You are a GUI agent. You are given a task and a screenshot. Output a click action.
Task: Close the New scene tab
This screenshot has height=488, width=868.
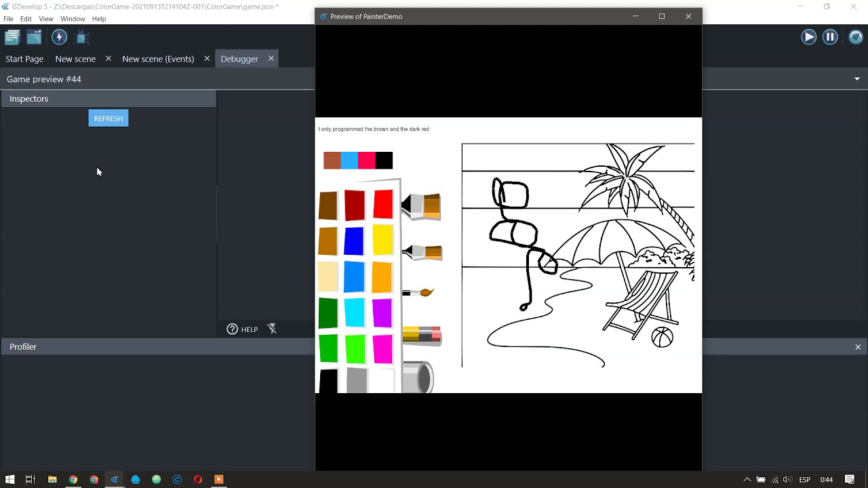(x=108, y=59)
